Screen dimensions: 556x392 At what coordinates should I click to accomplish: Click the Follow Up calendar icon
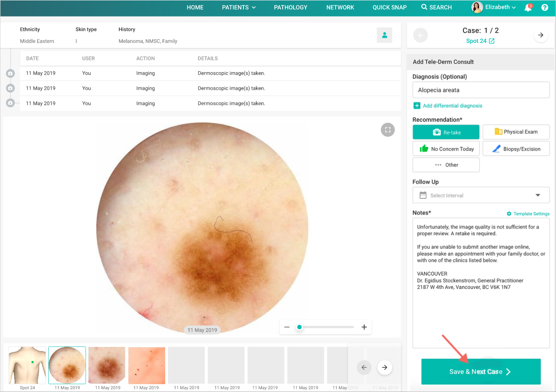(423, 195)
